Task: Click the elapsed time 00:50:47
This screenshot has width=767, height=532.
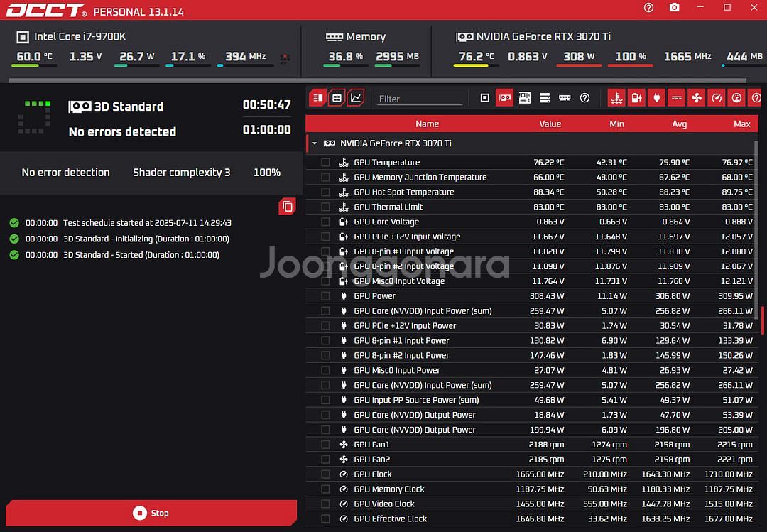Action: (x=266, y=104)
